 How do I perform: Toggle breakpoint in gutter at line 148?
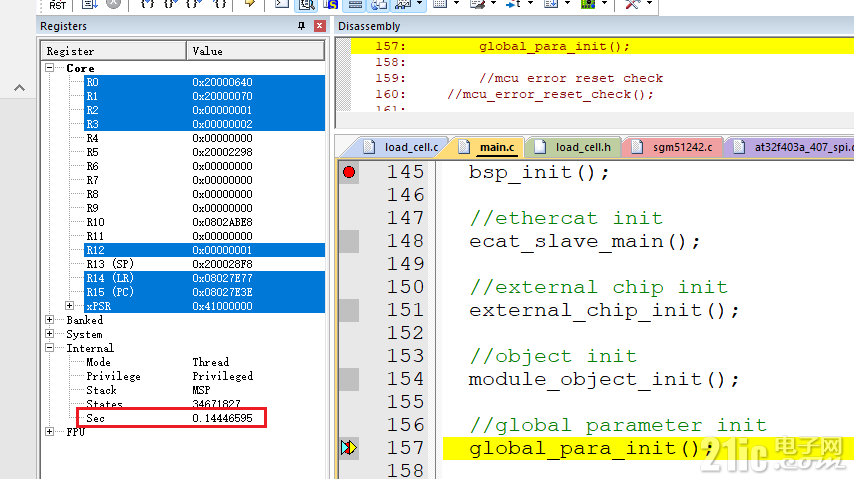tap(349, 241)
